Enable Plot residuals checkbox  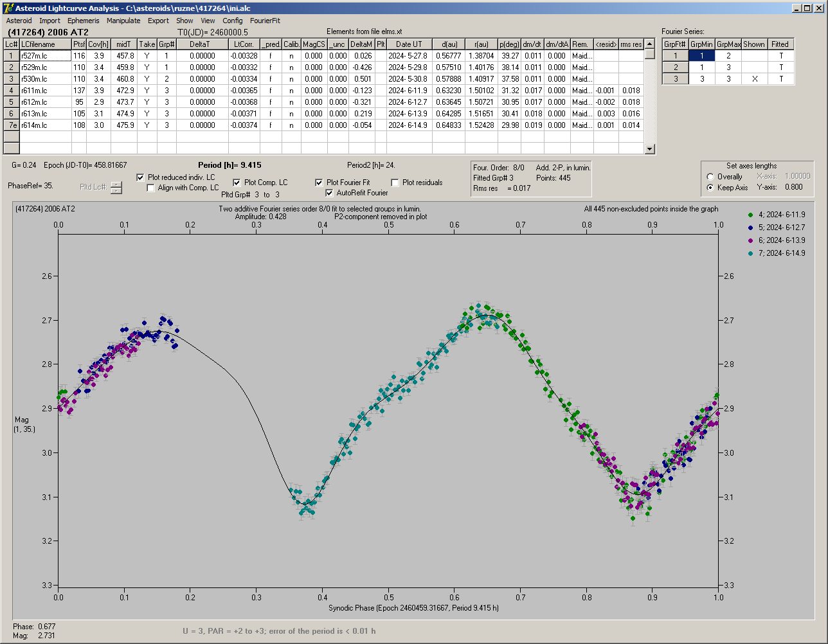(395, 183)
